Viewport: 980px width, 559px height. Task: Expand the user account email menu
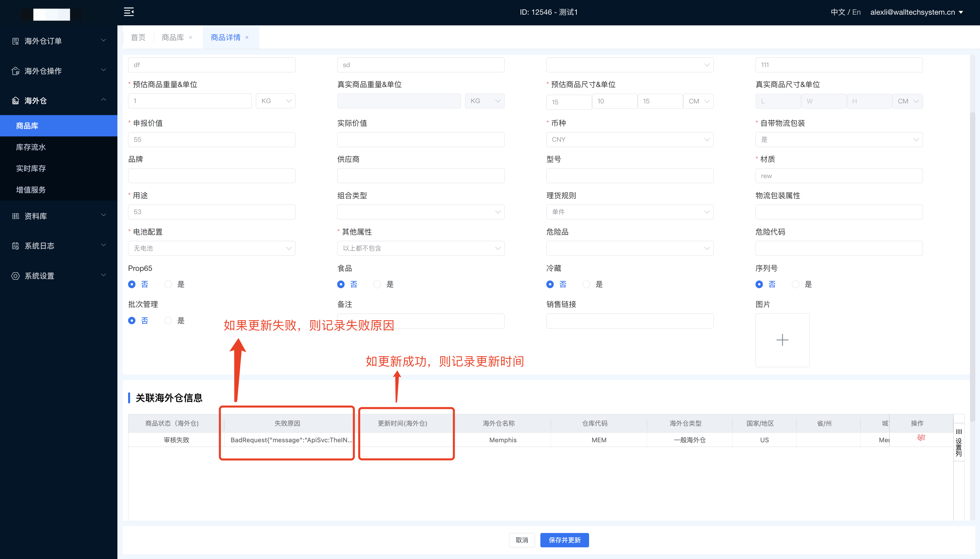click(916, 12)
